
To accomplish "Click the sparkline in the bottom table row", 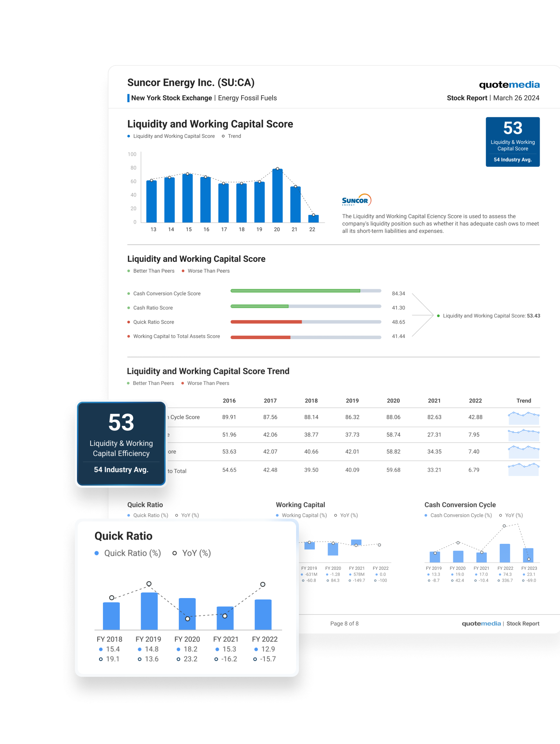I will [x=523, y=470].
